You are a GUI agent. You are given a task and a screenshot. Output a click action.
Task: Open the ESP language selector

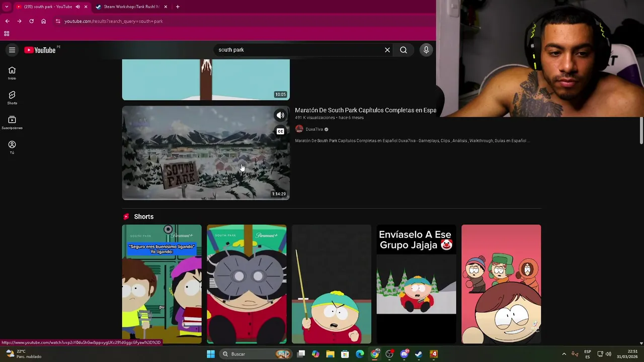click(588, 354)
